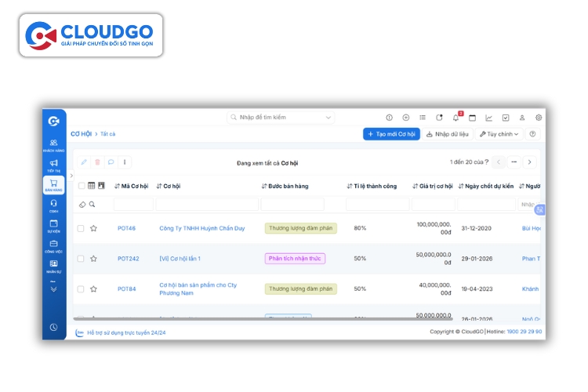The width and height of the screenshot is (588, 392).
Task: Sort by the Bước bán hàng column header
Action: 285,186
